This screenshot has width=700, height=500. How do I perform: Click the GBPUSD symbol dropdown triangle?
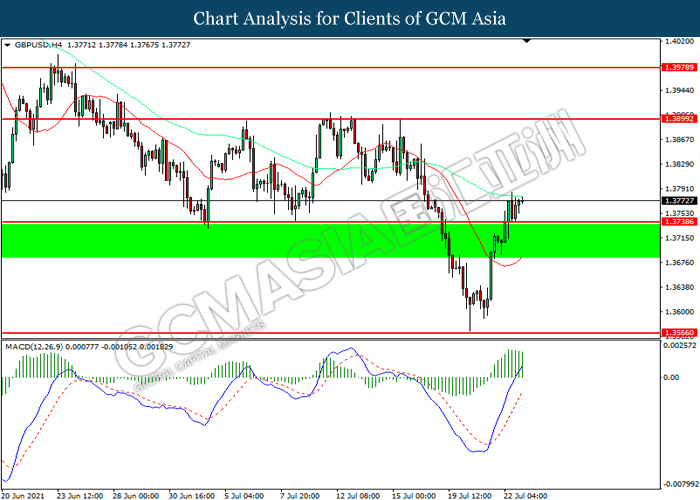[7, 45]
